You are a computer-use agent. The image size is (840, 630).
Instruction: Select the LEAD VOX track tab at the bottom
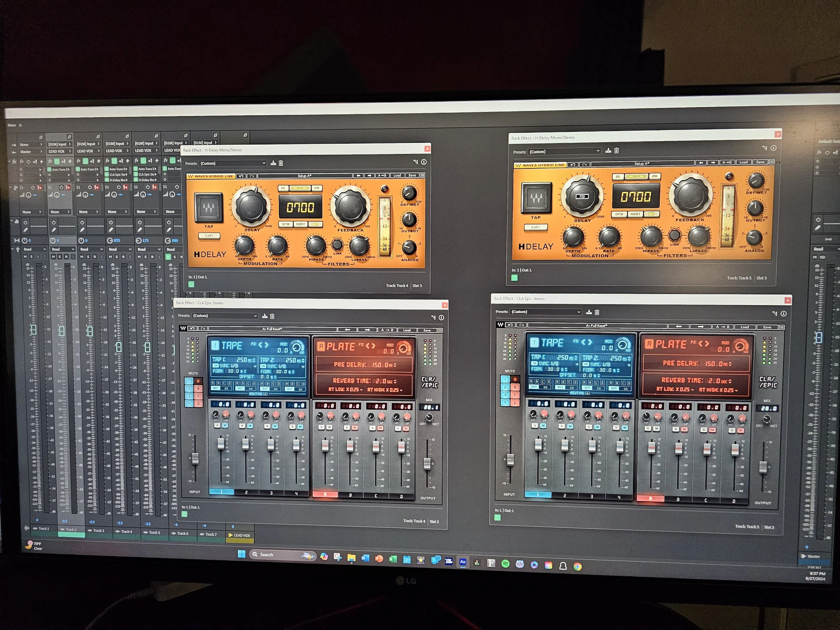240,535
